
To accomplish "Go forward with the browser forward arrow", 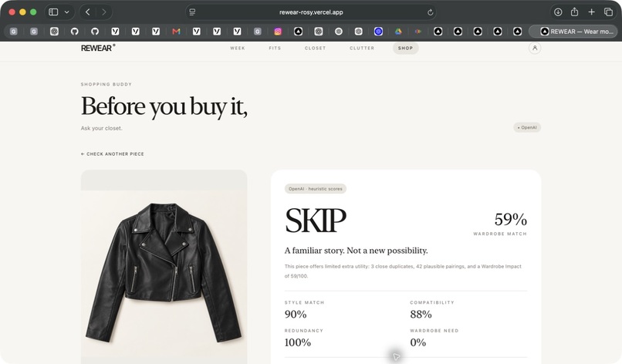I will click(104, 12).
